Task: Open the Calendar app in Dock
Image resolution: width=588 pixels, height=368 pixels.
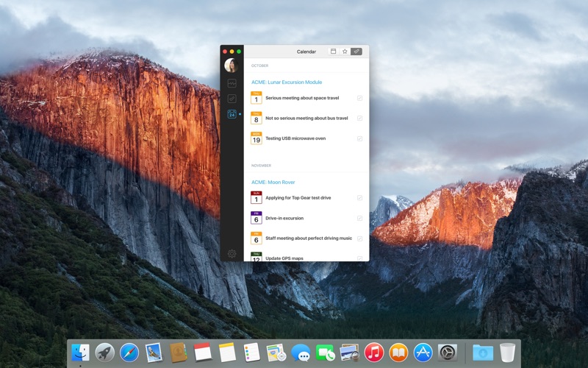Action: (203, 353)
